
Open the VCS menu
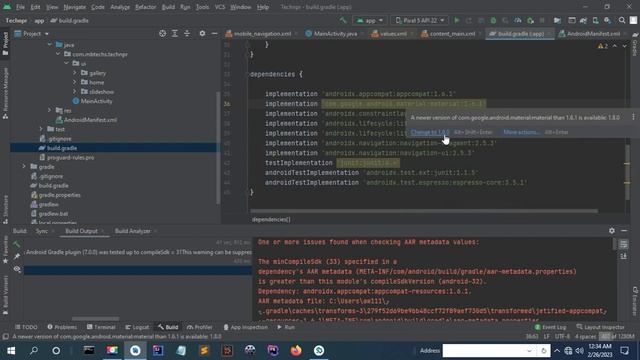pos(220,7)
